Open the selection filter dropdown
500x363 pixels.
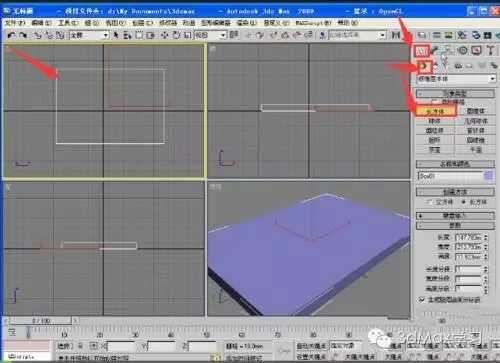click(89, 35)
